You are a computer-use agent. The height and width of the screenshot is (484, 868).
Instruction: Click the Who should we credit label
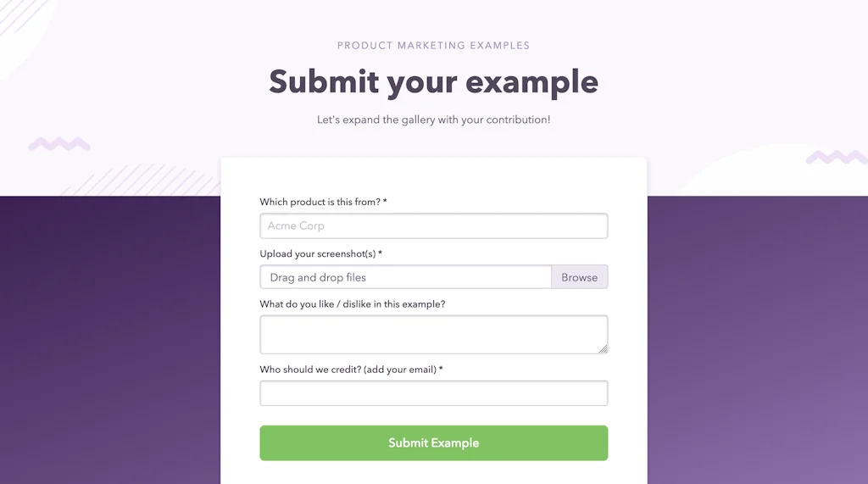tap(350, 370)
